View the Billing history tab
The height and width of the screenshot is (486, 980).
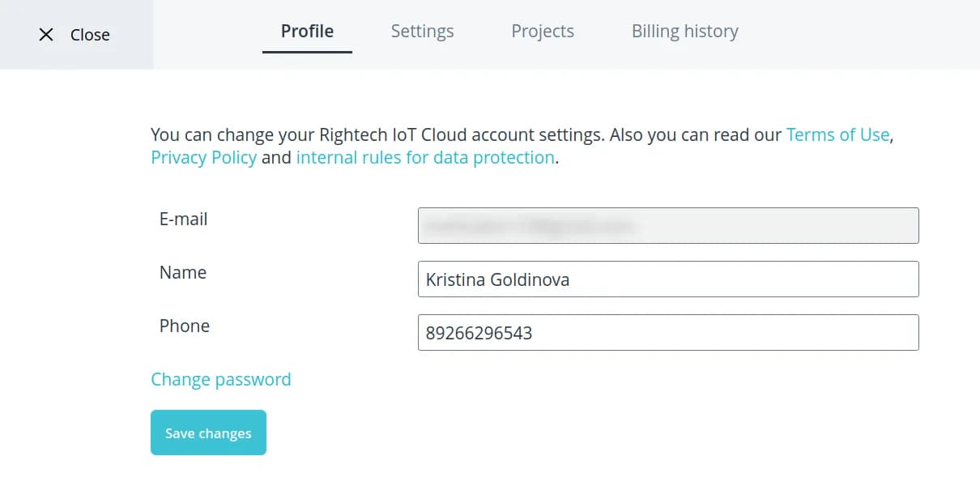coord(684,32)
